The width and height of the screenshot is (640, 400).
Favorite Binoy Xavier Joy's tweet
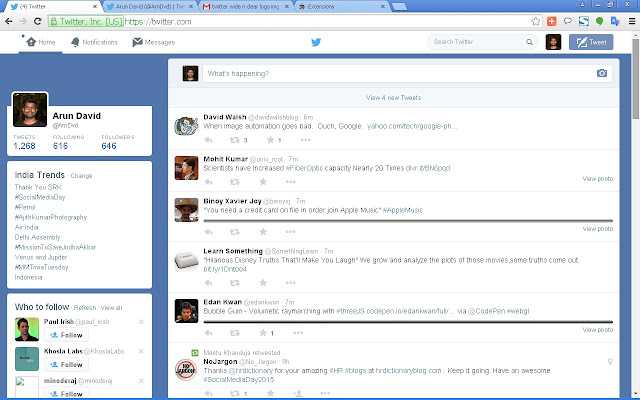pos(263,232)
